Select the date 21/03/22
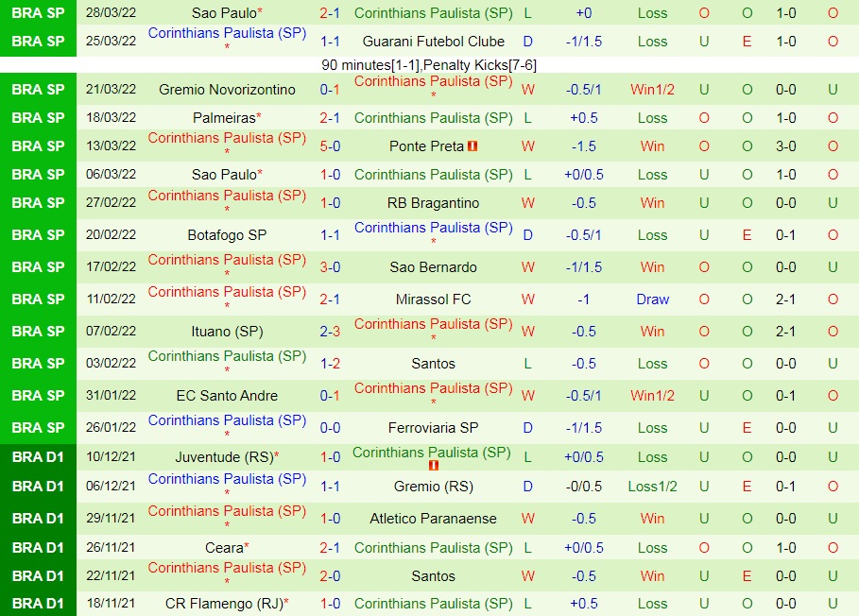Screen dimensions: 859x616 pyautogui.click(x=111, y=89)
